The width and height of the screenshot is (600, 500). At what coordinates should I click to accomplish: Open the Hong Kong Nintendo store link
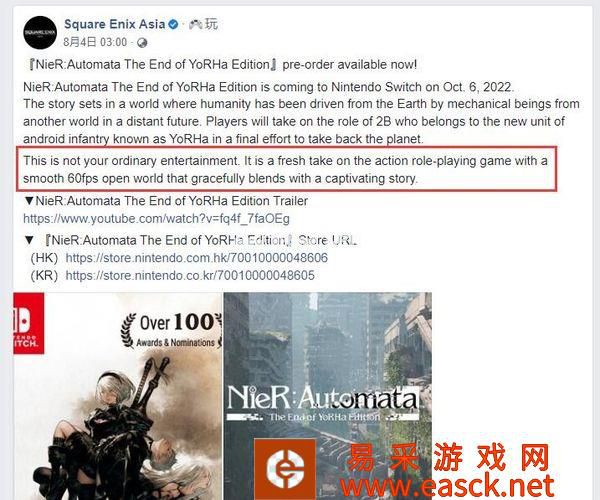pyautogui.click(x=197, y=258)
